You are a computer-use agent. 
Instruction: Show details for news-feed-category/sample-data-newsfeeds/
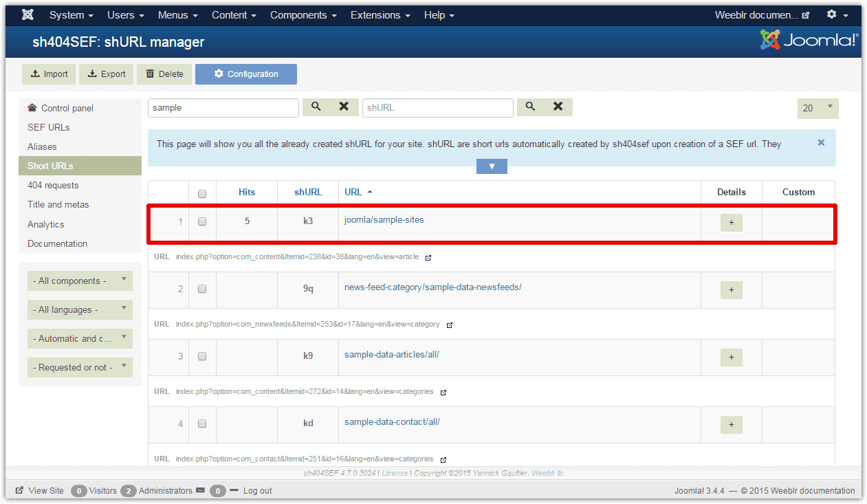pyautogui.click(x=732, y=290)
